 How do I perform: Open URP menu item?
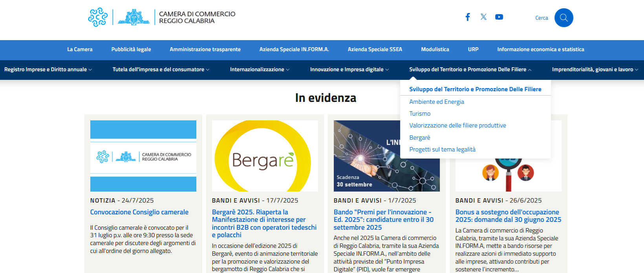[x=473, y=50]
